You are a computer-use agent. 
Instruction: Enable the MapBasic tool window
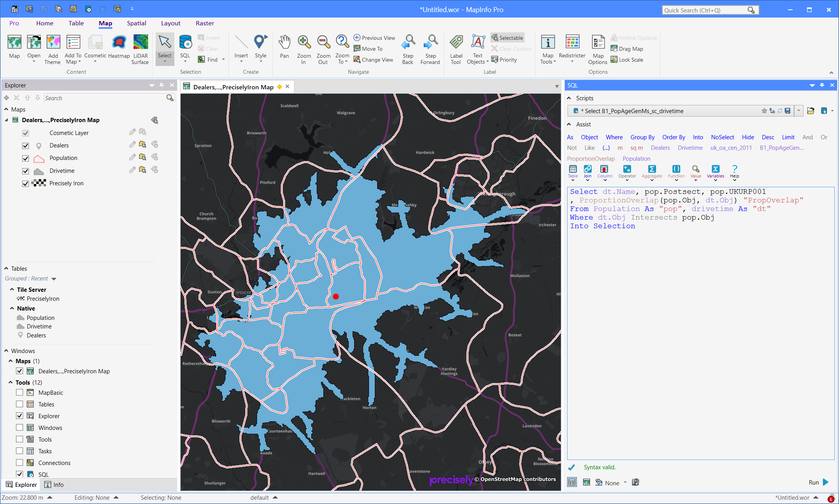click(x=20, y=392)
